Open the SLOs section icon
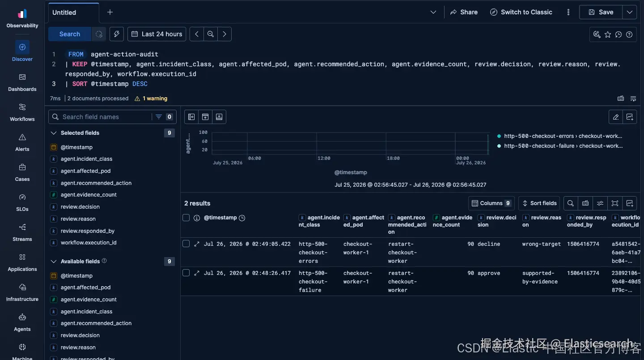 22,197
